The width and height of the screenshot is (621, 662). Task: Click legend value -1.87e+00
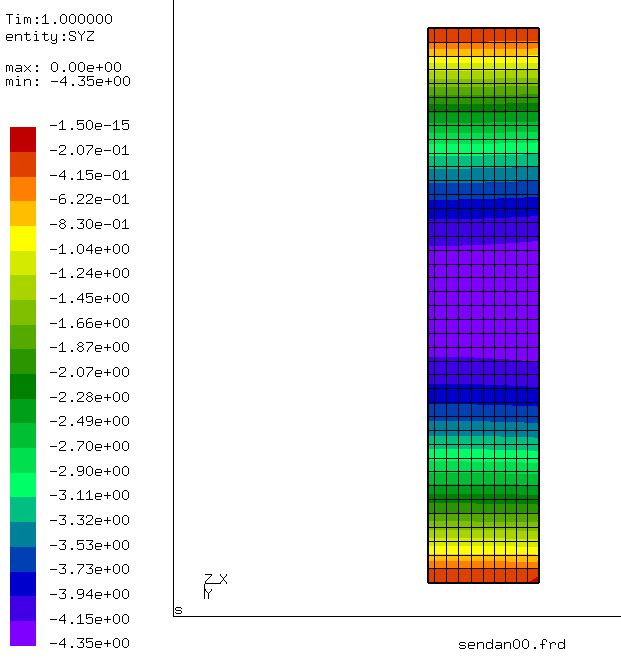pos(89,347)
